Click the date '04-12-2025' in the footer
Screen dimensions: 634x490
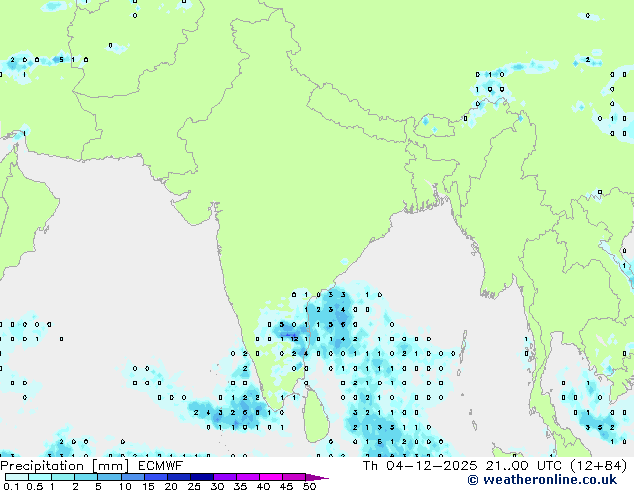click(x=431, y=466)
